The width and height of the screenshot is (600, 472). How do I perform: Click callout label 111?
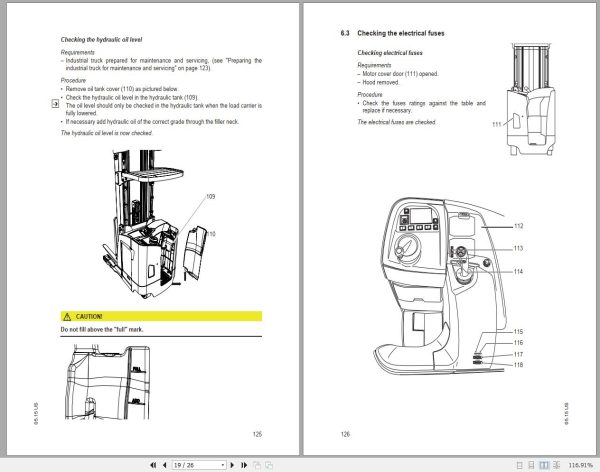[x=496, y=124]
